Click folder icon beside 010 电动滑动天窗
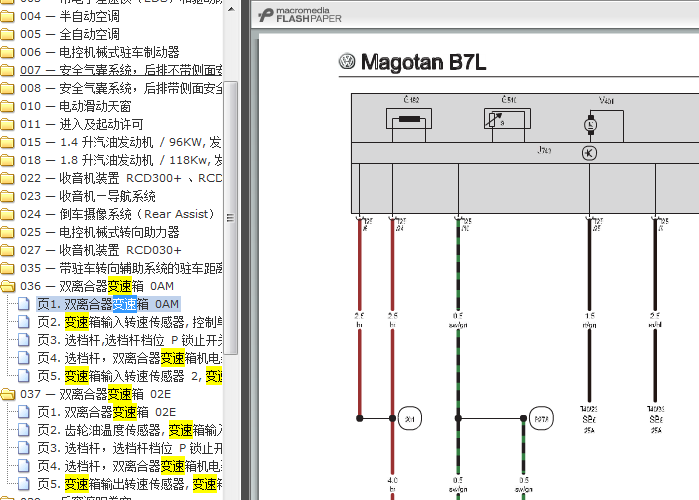This screenshot has width=699, height=500. click(x=7, y=107)
